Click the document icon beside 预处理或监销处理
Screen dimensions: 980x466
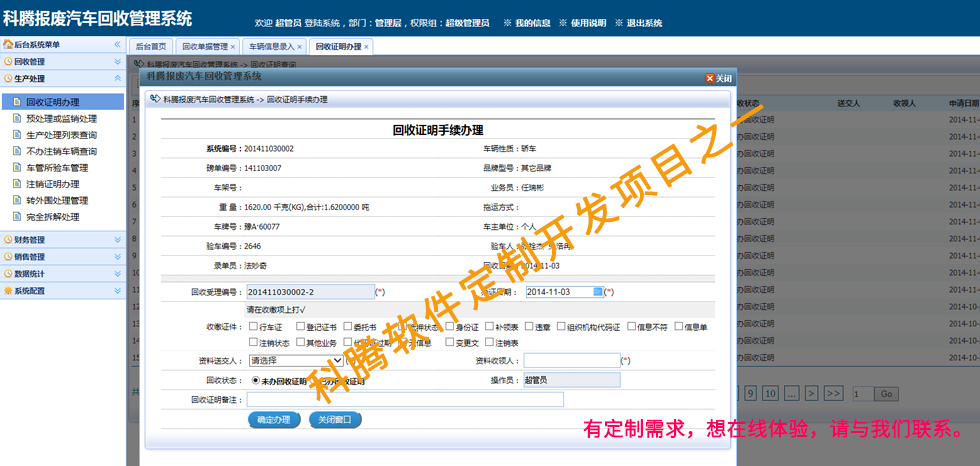pyautogui.click(x=17, y=119)
